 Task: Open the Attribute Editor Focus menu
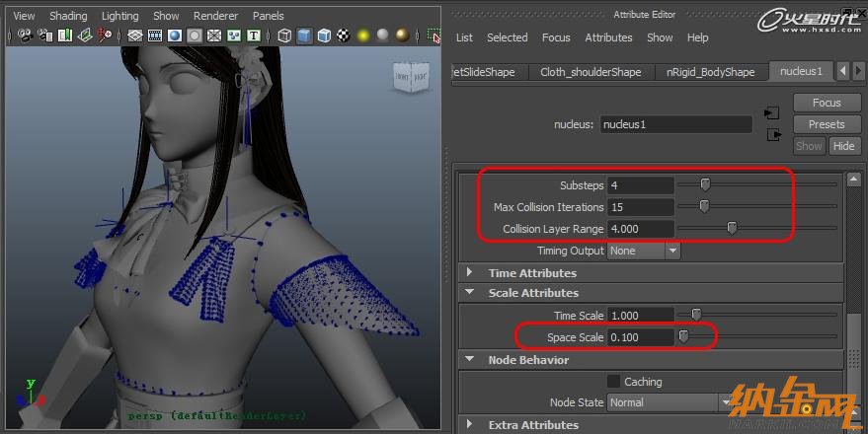pos(556,37)
